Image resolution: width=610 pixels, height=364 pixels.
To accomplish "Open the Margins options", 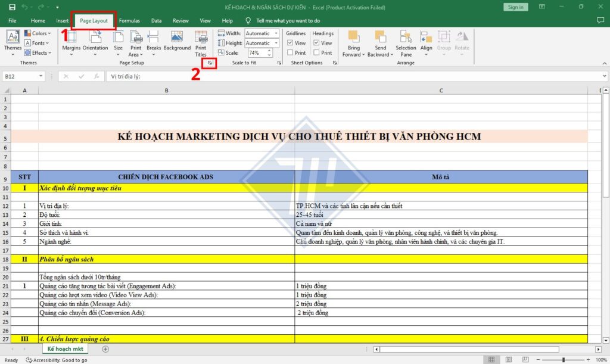I will (x=71, y=42).
